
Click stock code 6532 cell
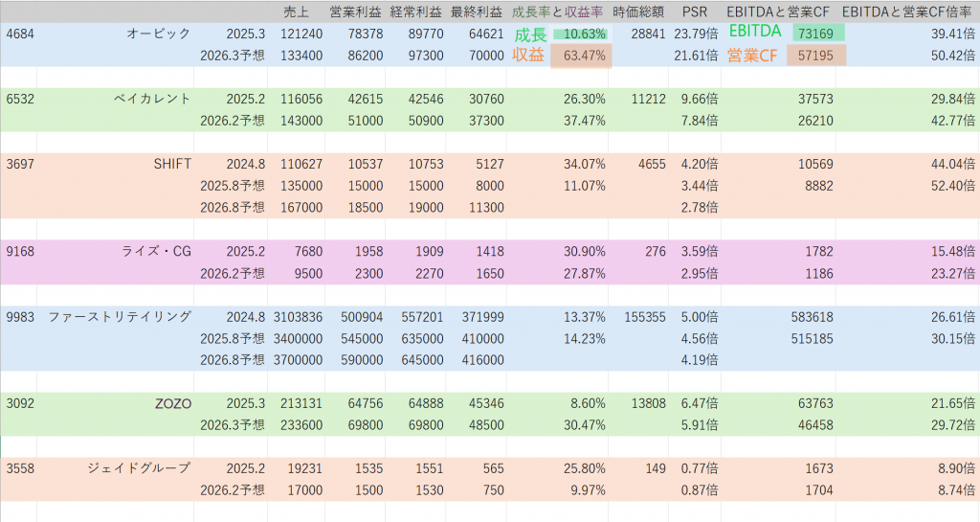(20, 99)
